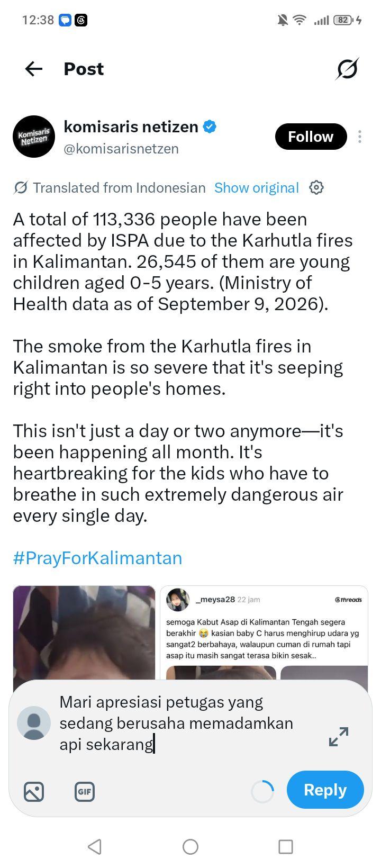Tap the back arrow to leave Post
This screenshot has width=381, height=868.
pyautogui.click(x=34, y=69)
